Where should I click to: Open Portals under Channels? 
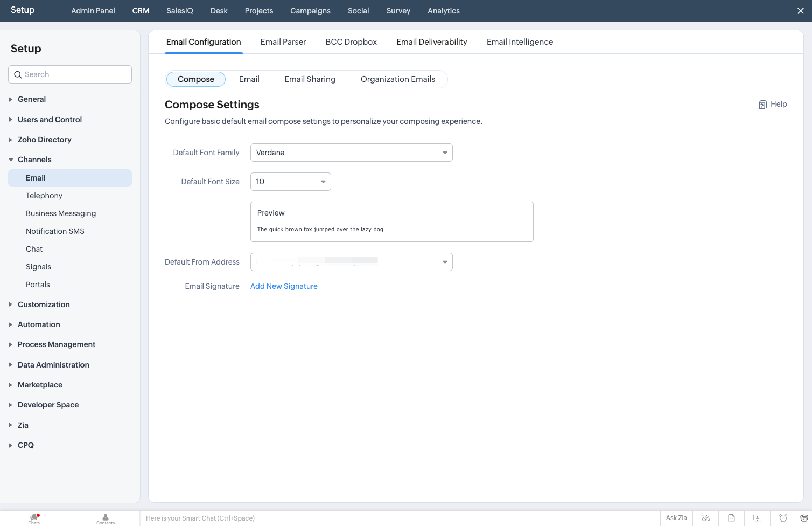38,285
